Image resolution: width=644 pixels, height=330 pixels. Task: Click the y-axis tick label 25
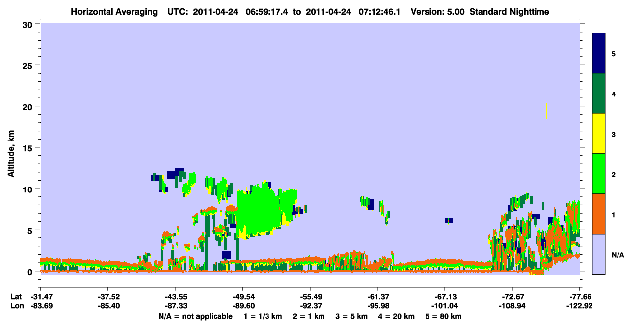(x=29, y=65)
